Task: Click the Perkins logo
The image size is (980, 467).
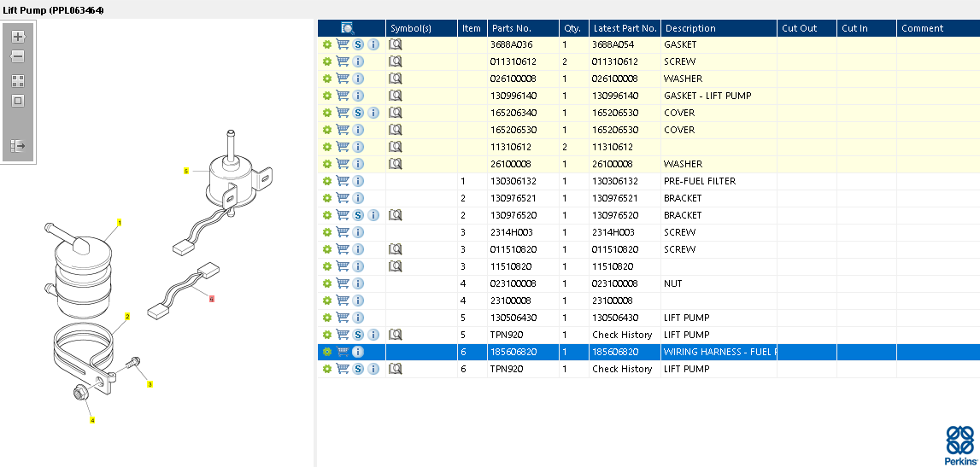Action: pyautogui.click(x=960, y=445)
